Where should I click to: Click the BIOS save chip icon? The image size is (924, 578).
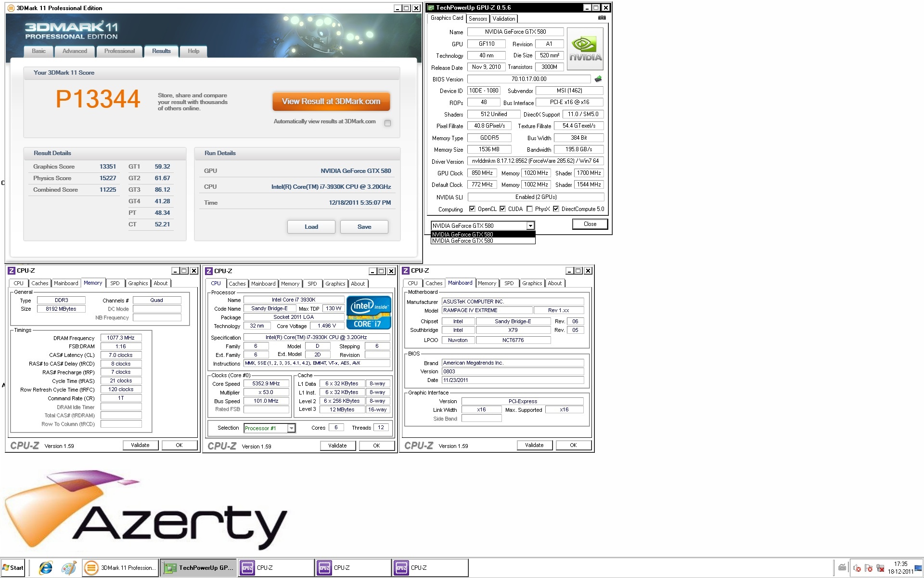tap(598, 79)
